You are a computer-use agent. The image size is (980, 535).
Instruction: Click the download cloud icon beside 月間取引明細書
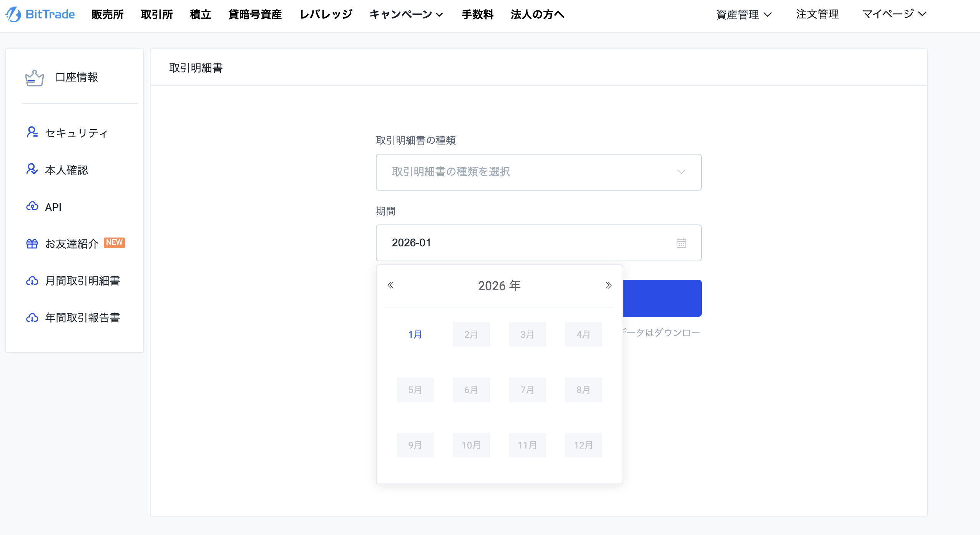tap(32, 281)
